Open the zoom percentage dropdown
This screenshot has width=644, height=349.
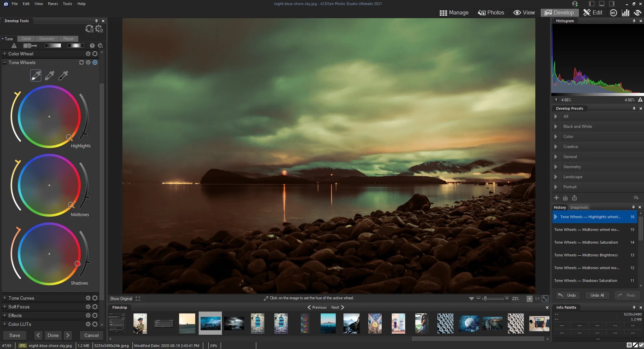click(x=530, y=299)
